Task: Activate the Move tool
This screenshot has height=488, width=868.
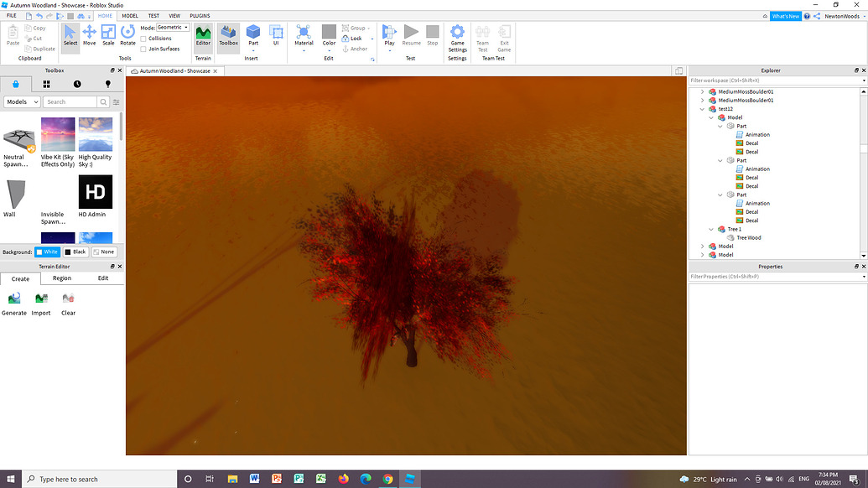Action: pos(89,35)
